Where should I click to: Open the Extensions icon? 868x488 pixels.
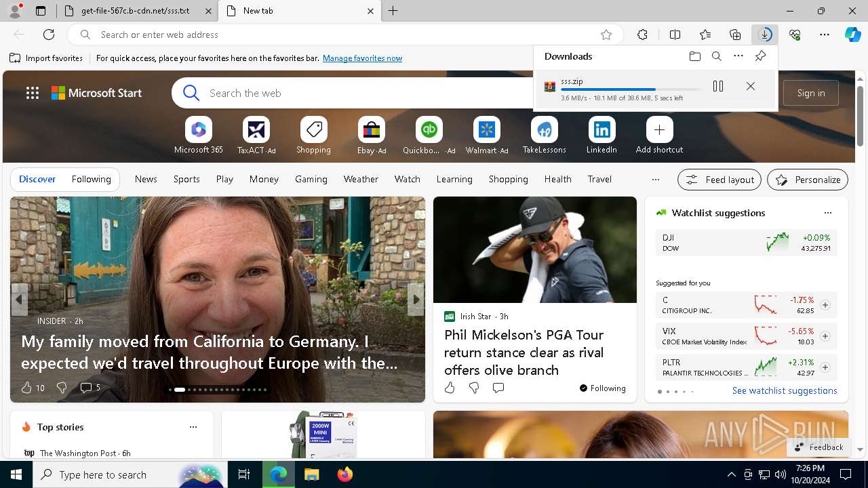643,35
